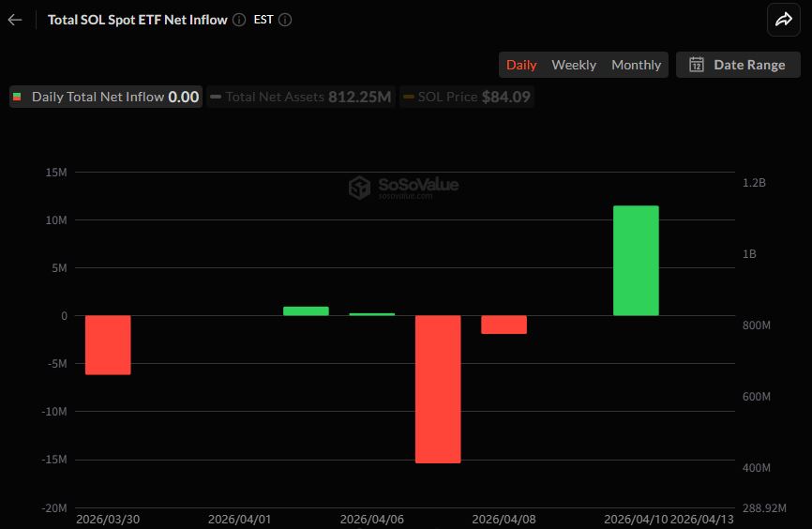
Task: Click the Total SOL Spot ETF title
Action: click(x=137, y=20)
